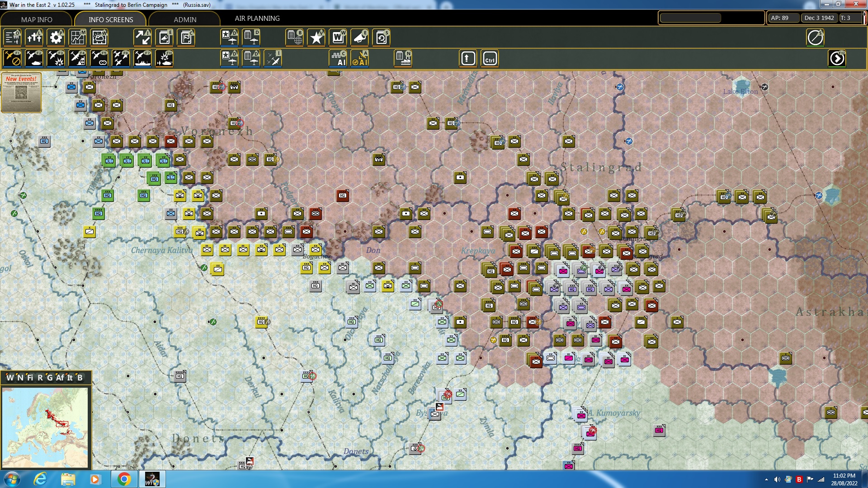Open the battle sites globe report icon
This screenshot has width=868, height=488.
click(x=294, y=38)
